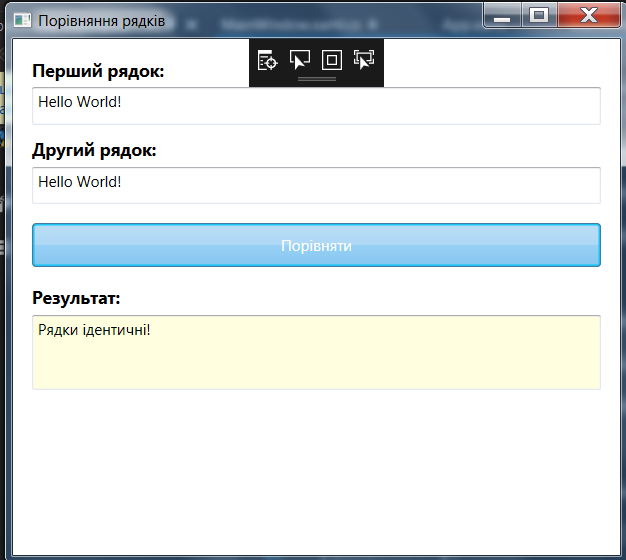Click the Порівняння рядків title text
Viewport: 626px width, 560px height.
point(101,21)
